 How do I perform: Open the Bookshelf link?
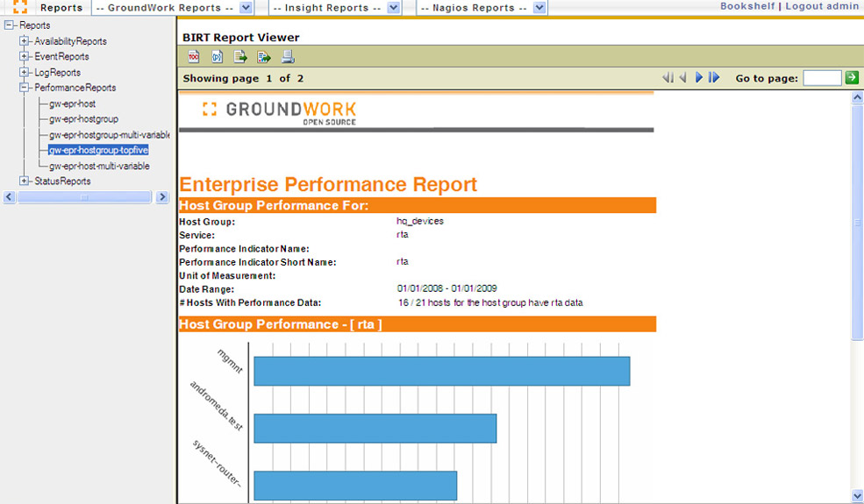747,6
